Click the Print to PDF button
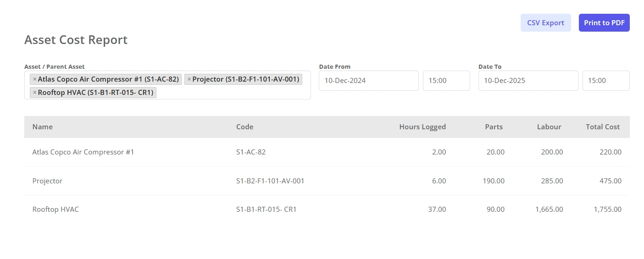 pyautogui.click(x=604, y=23)
